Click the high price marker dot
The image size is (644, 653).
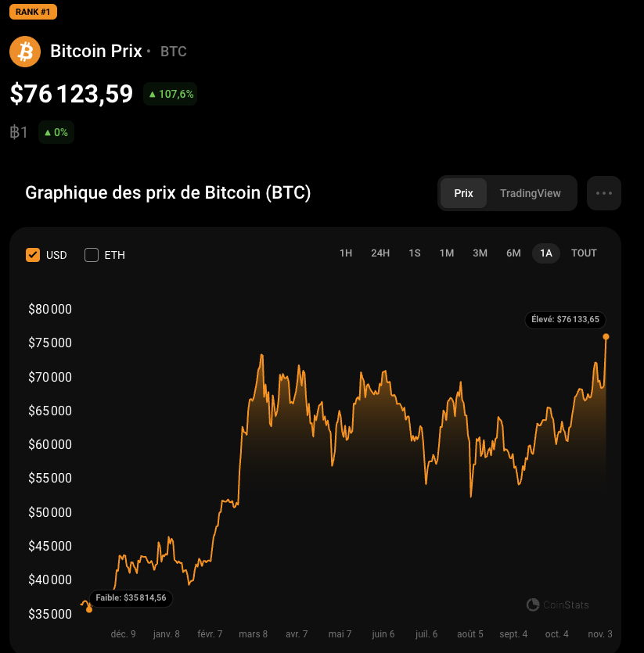pos(606,337)
